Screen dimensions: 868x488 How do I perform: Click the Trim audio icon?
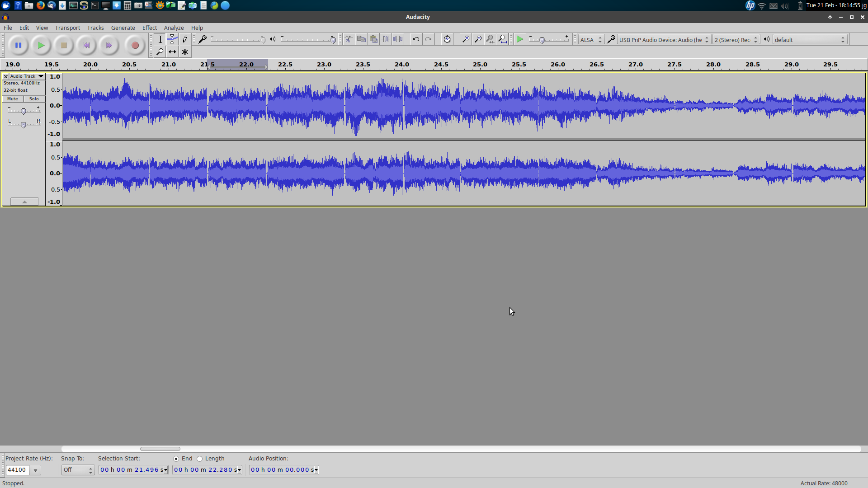386,39
